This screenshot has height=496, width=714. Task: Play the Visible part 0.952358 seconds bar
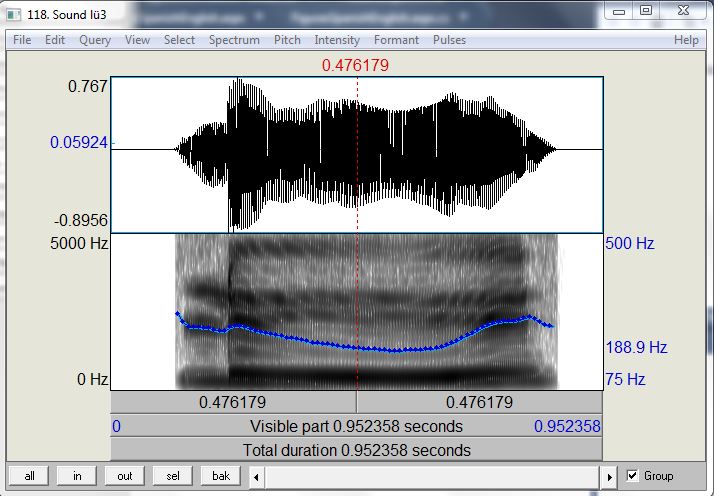[357, 426]
